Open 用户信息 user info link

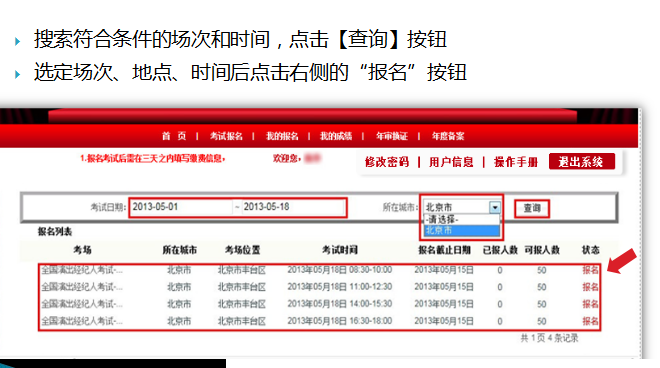point(451,162)
